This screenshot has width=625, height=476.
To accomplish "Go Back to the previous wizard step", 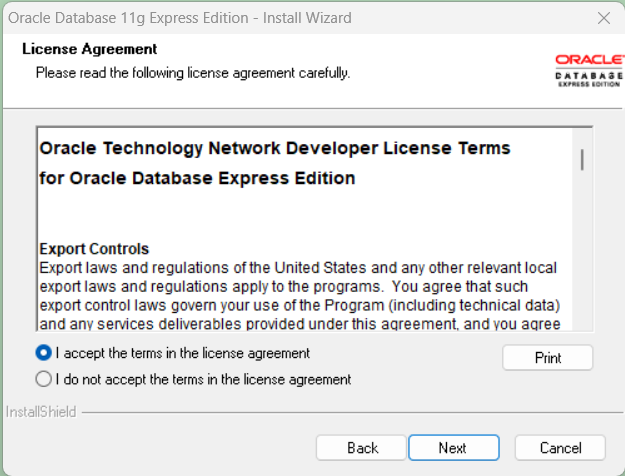I will pos(362,448).
